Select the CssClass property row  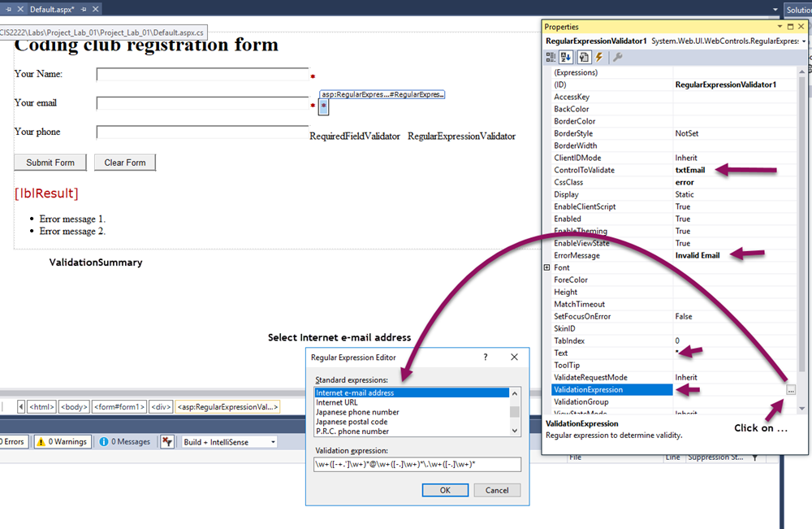coord(673,182)
